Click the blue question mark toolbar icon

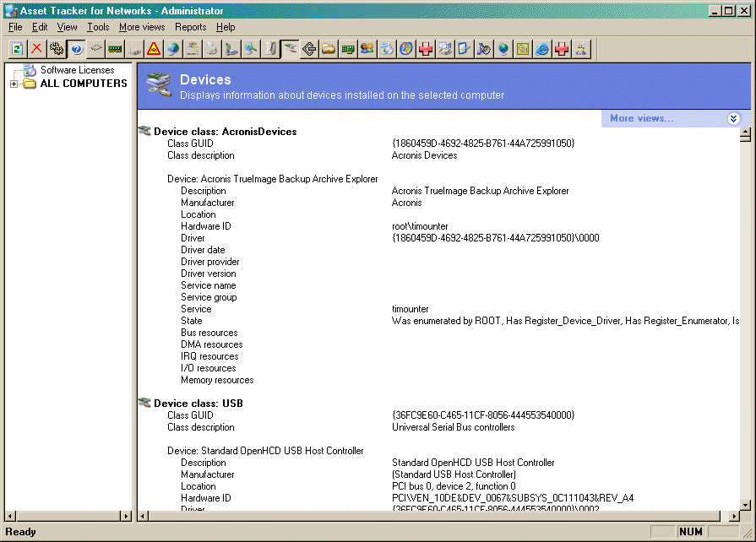76,49
